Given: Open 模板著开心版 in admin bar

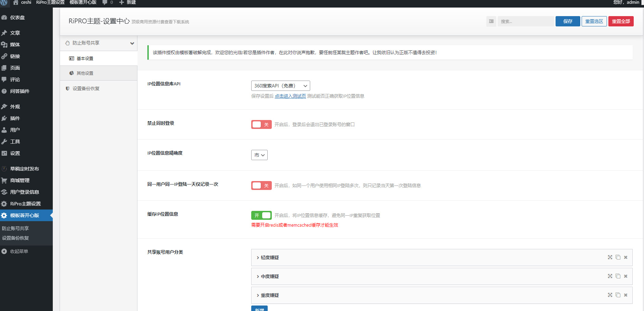Looking at the screenshot, I should click(x=83, y=2).
